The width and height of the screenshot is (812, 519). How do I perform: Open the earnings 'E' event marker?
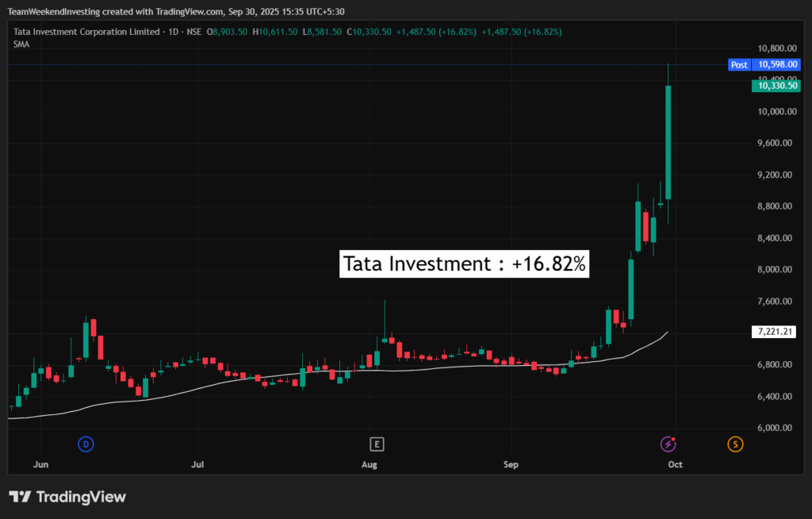(377, 444)
